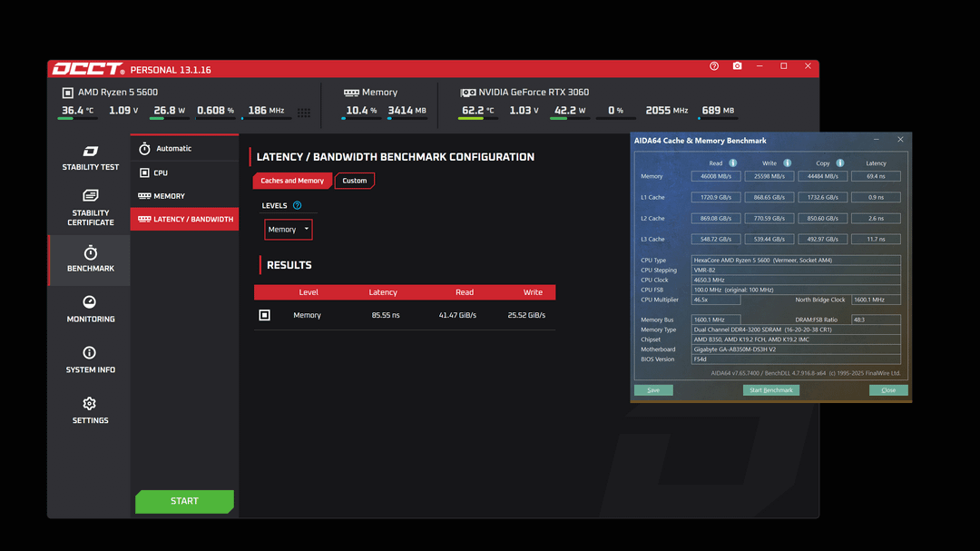Select the Automatic benchmark option

point(184,148)
